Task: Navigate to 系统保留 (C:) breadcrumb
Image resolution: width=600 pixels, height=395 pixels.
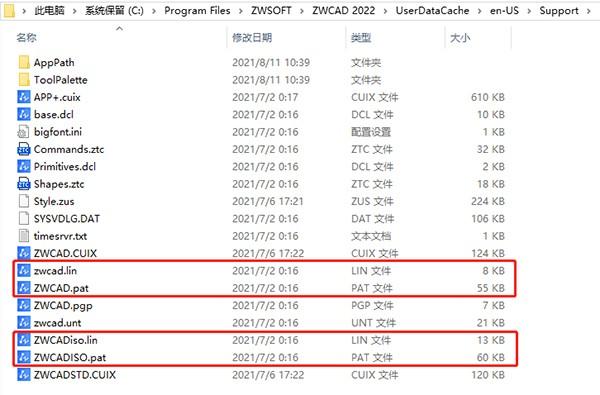Action: [114, 10]
